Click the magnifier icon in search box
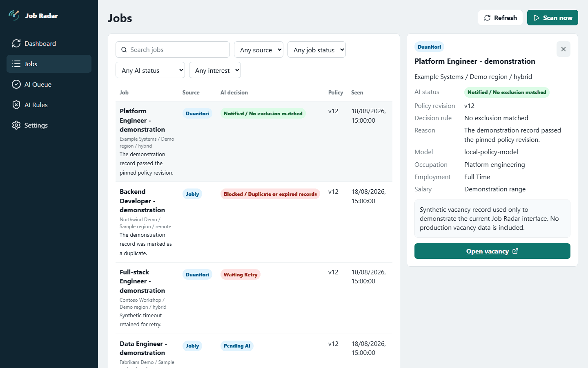The image size is (588, 368). 124,50
